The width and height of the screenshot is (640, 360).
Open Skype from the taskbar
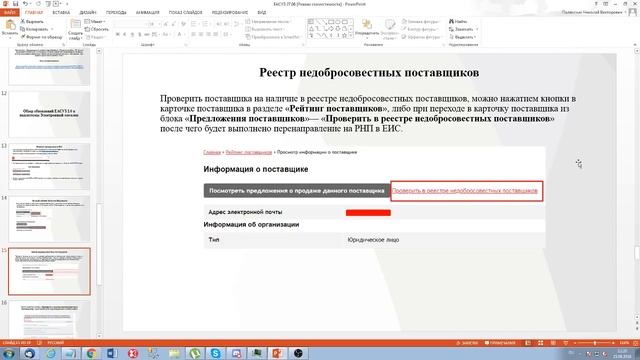pyautogui.click(x=215, y=353)
